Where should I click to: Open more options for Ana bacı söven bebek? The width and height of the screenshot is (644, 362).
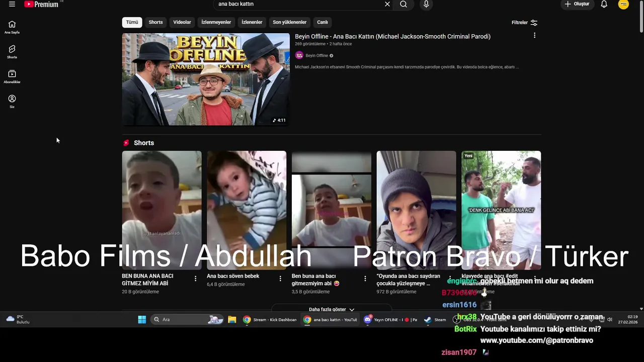tap(281, 278)
